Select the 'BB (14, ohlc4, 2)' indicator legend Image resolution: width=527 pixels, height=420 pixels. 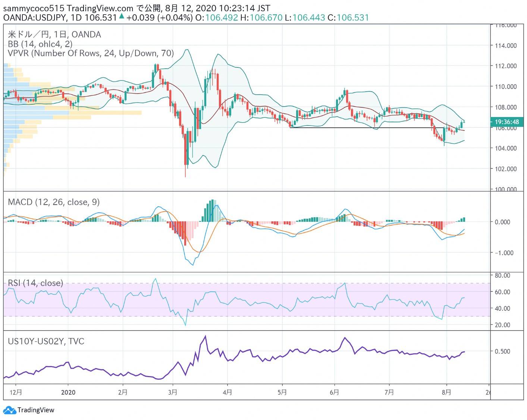click(40, 44)
